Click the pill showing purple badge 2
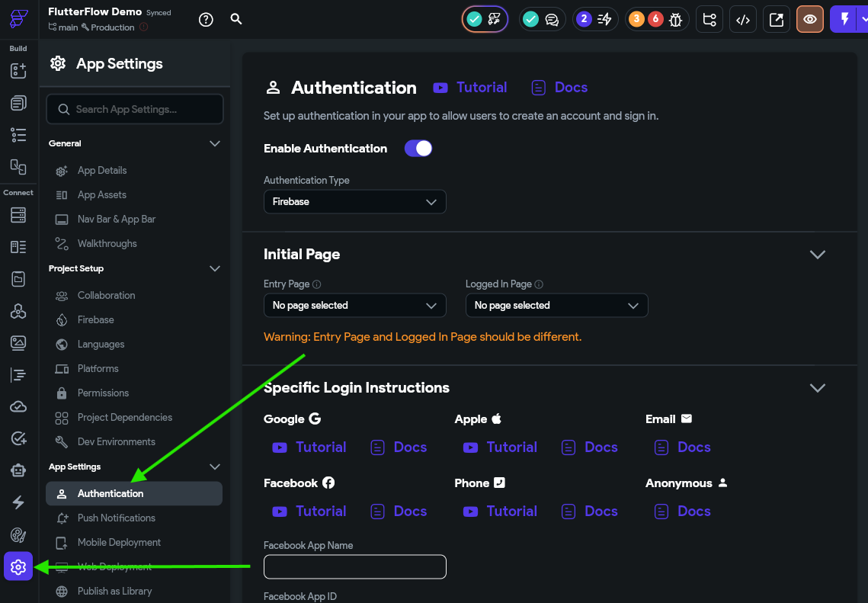Image resolution: width=868 pixels, height=603 pixels. (x=595, y=19)
